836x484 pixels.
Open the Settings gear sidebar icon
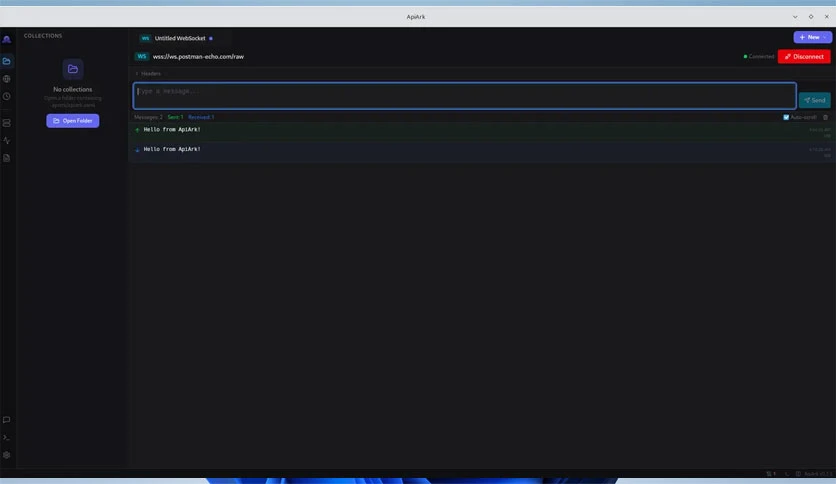pos(6,455)
